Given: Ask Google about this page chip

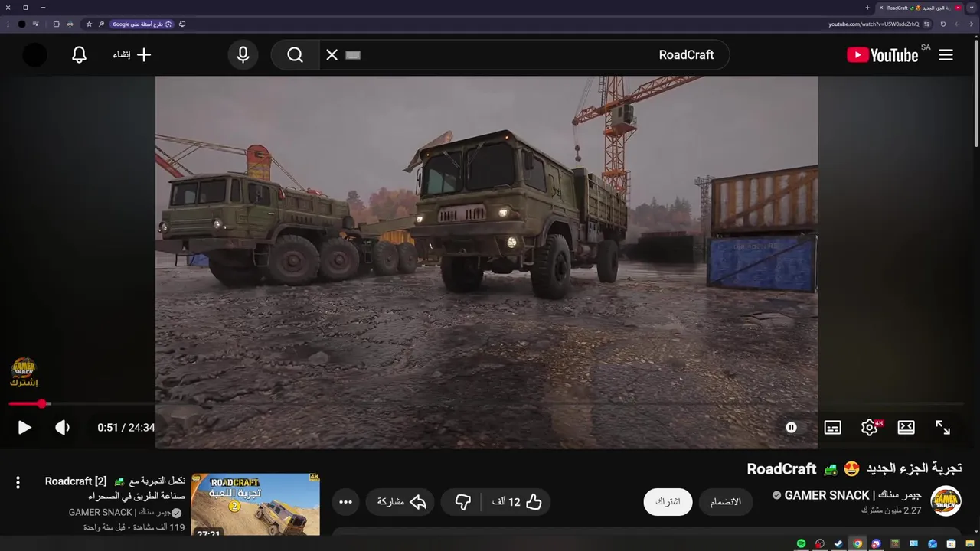Looking at the screenshot, I should pos(142,24).
